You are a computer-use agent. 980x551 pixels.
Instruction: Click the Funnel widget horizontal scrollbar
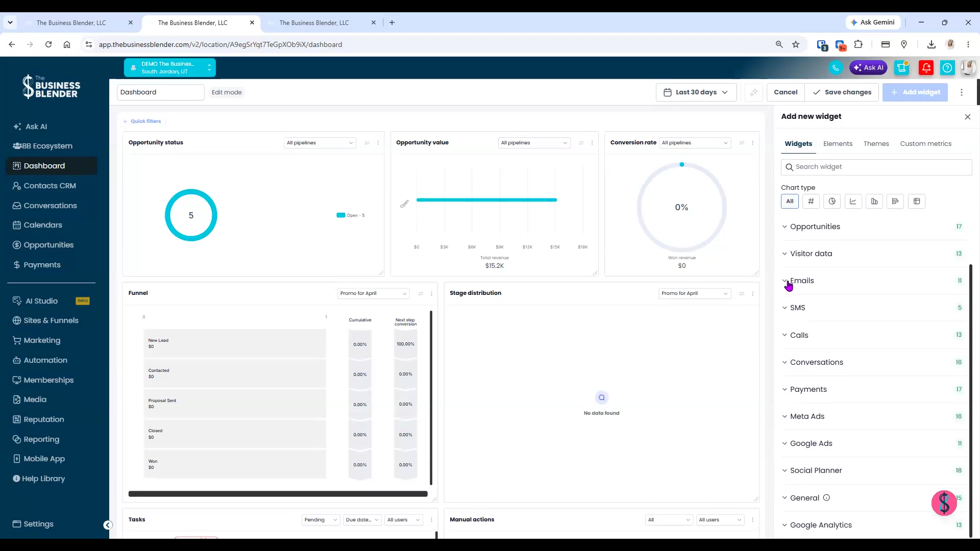click(278, 494)
